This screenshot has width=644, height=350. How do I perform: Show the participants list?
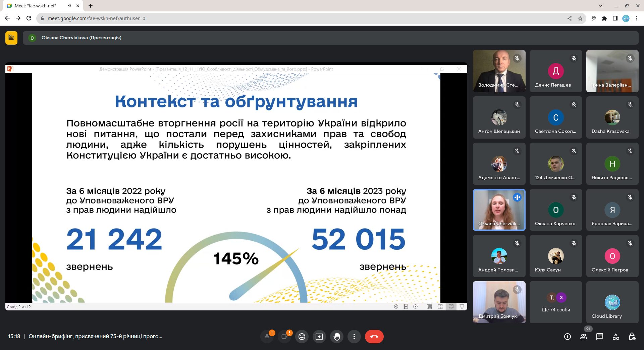coord(584,337)
